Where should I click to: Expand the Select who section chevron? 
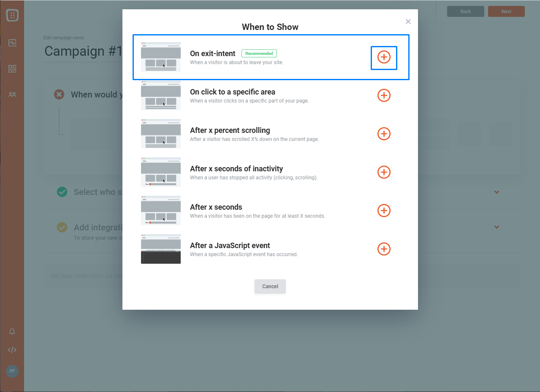pos(497,192)
